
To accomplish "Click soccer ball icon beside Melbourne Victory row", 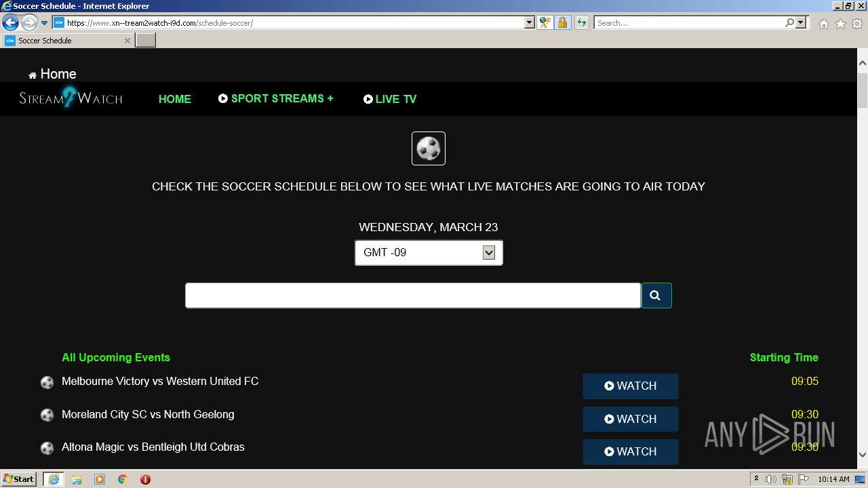I will coord(47,382).
